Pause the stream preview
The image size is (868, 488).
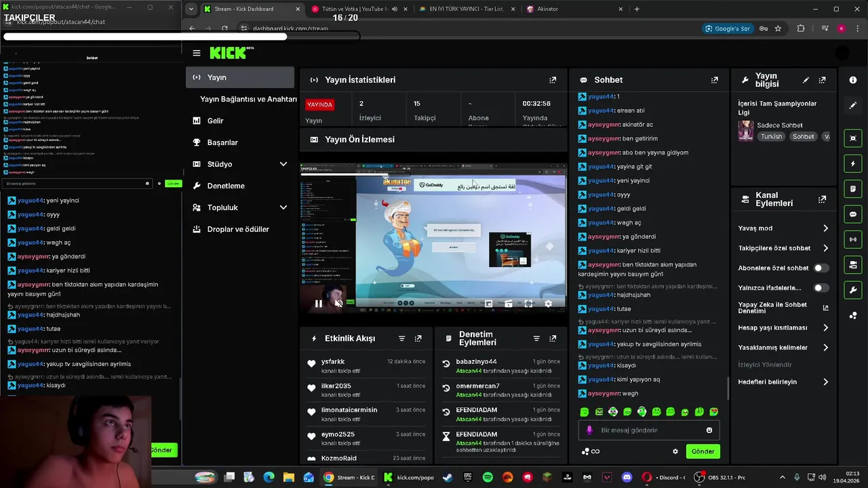tap(318, 304)
